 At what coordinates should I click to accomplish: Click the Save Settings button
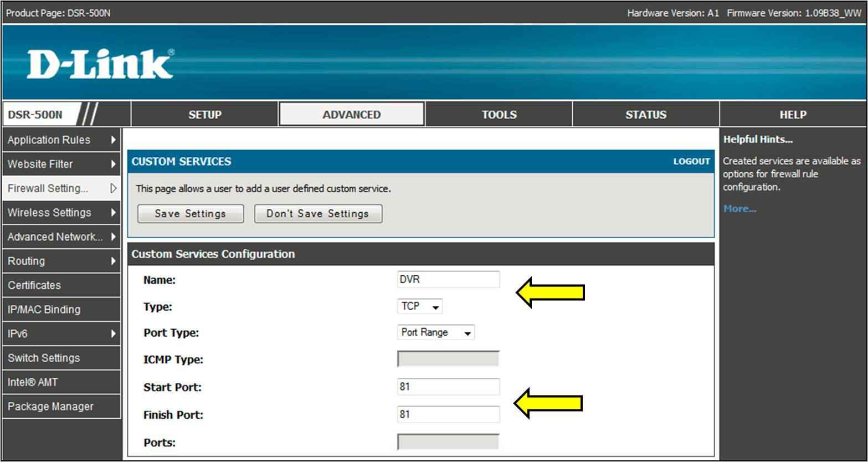coord(190,214)
